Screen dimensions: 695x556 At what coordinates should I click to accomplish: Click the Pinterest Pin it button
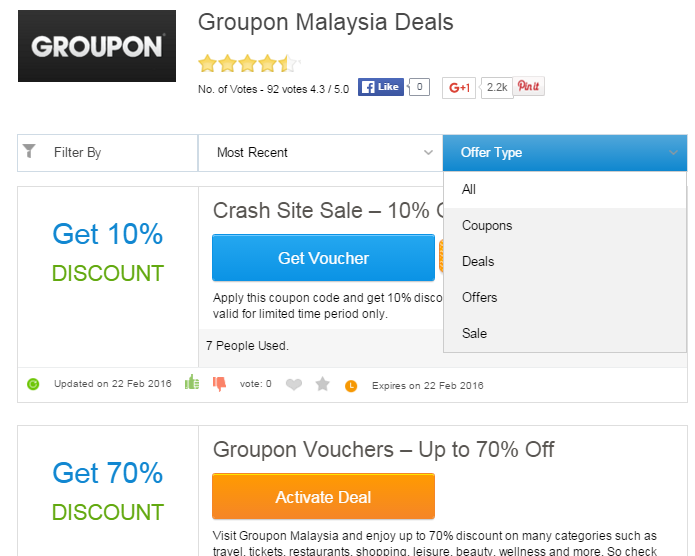click(529, 87)
